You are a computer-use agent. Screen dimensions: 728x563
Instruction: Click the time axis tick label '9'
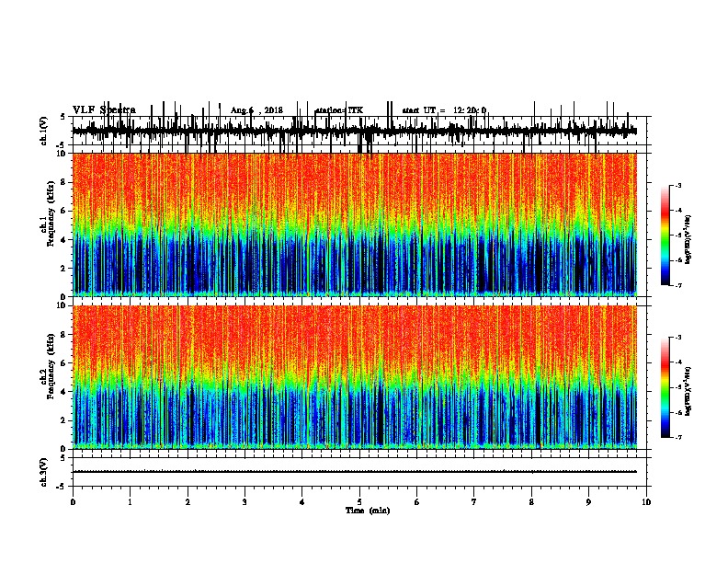tap(588, 502)
